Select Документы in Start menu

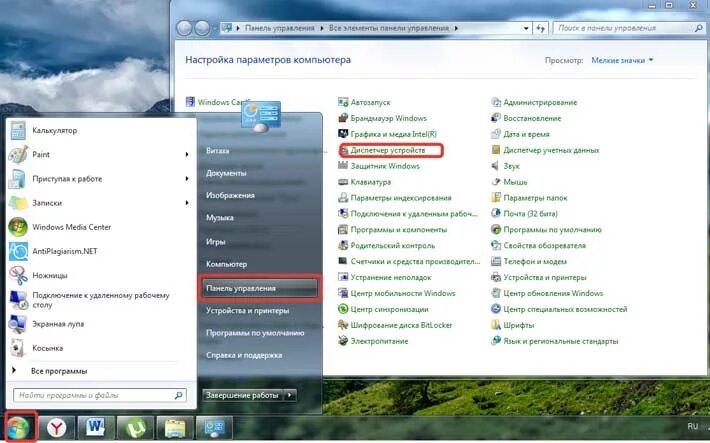[226, 173]
